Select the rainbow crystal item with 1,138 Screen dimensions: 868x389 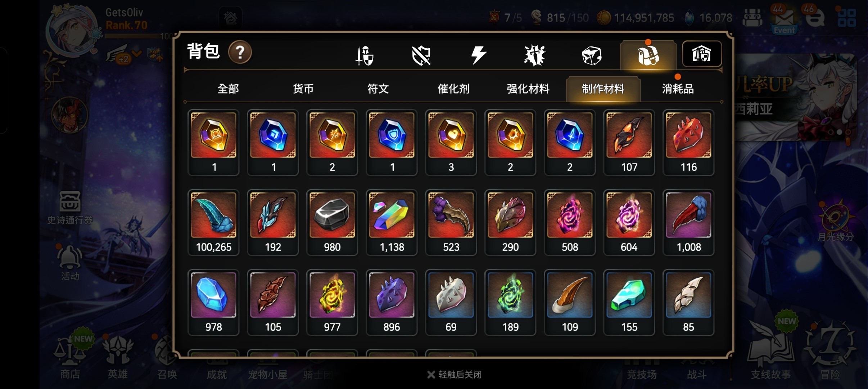(x=392, y=223)
